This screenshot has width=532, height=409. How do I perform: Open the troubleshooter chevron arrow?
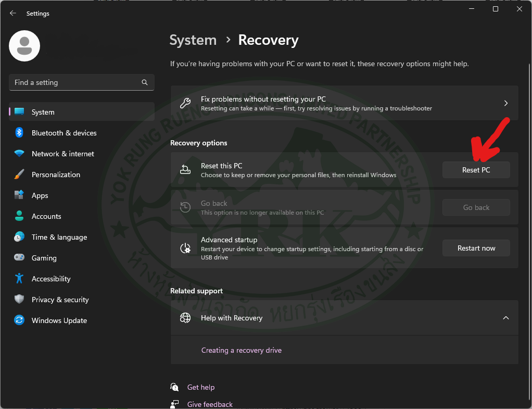coord(506,103)
